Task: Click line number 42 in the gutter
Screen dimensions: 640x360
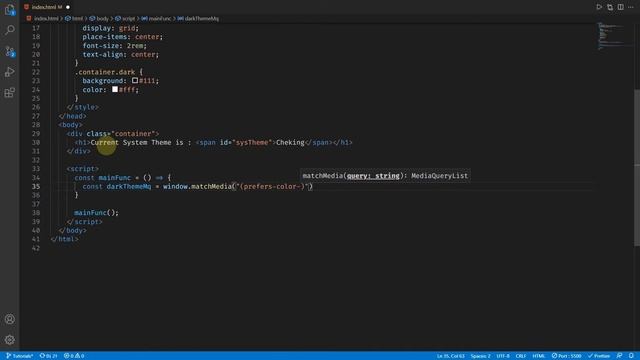Action: (x=36, y=248)
